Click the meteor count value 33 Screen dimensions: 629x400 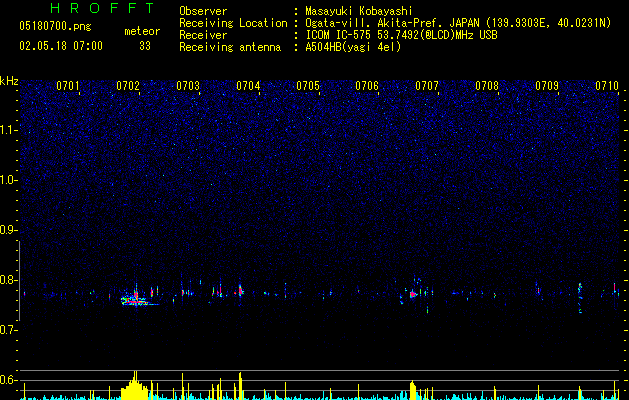pyautogui.click(x=145, y=46)
